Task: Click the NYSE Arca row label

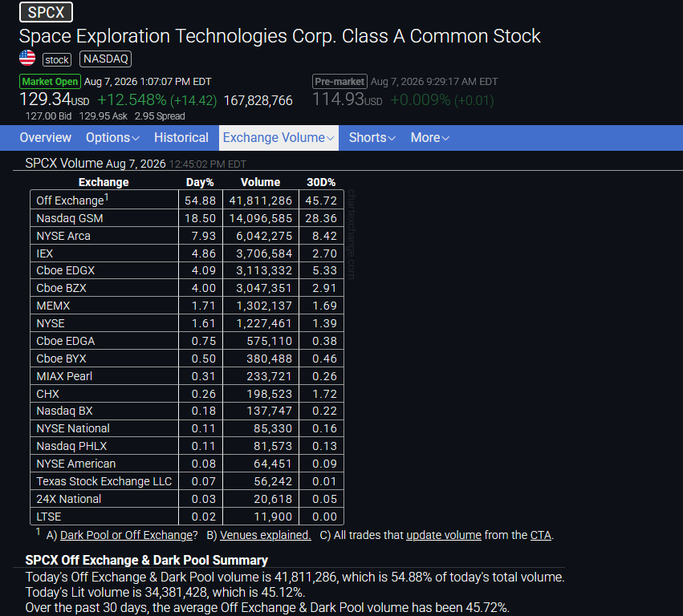Action: (63, 236)
